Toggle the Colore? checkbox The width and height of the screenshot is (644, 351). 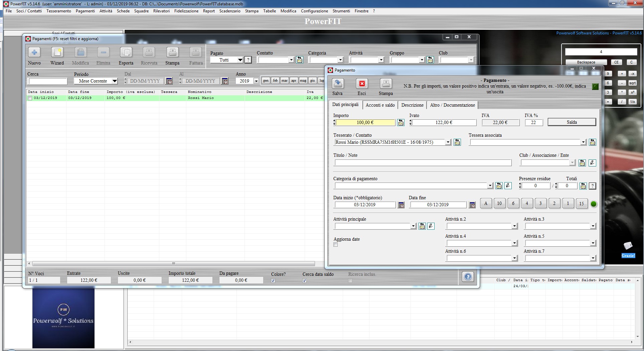tap(273, 281)
